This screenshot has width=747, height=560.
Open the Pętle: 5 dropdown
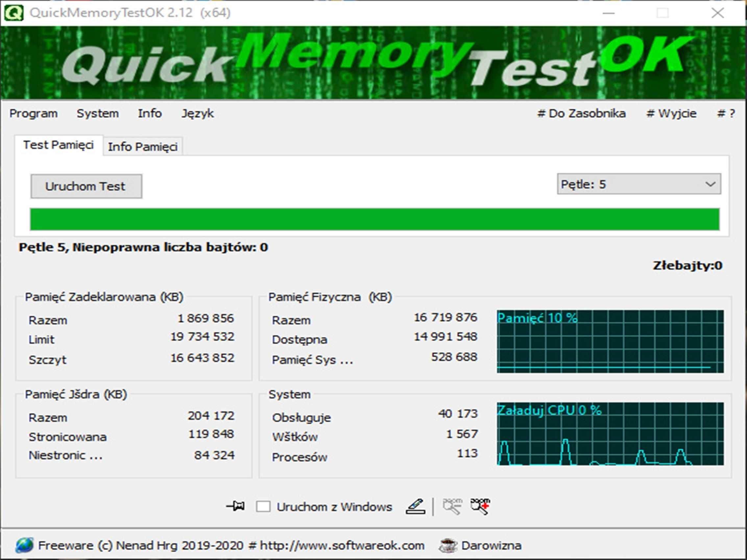click(639, 184)
